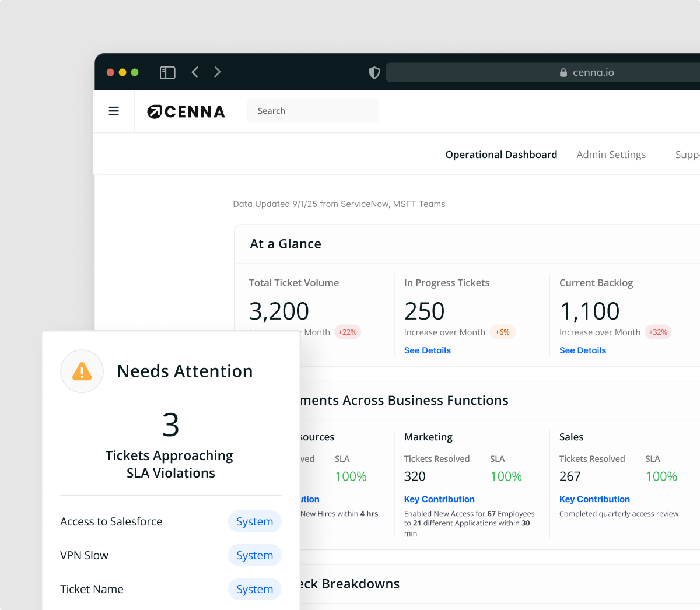Select the Operational Dashboard tab
The height and width of the screenshot is (610, 700).
[x=501, y=155]
